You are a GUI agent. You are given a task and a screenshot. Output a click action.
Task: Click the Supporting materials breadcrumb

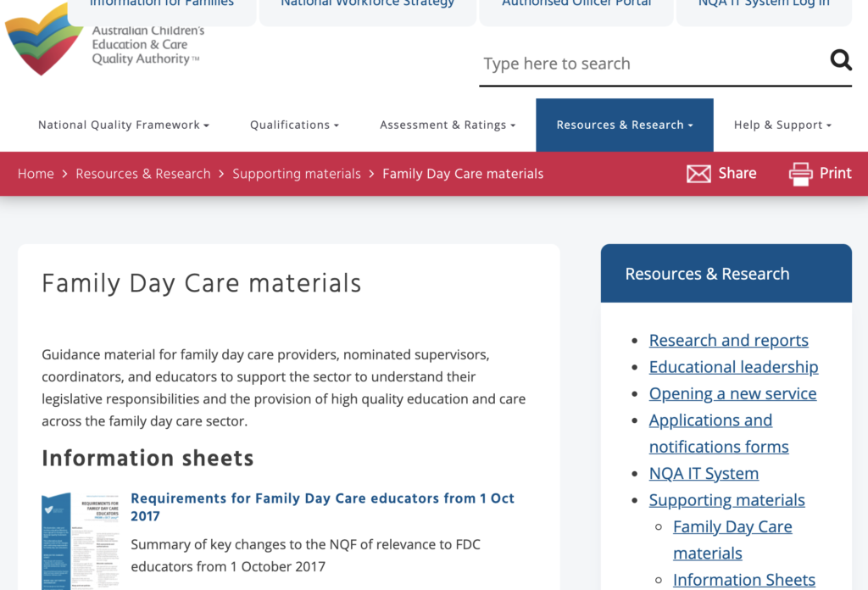(x=297, y=173)
